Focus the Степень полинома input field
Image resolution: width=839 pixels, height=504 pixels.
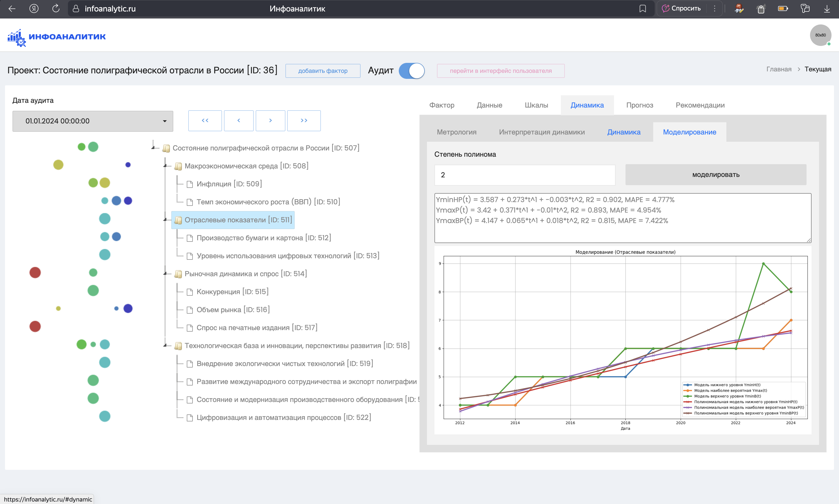524,175
